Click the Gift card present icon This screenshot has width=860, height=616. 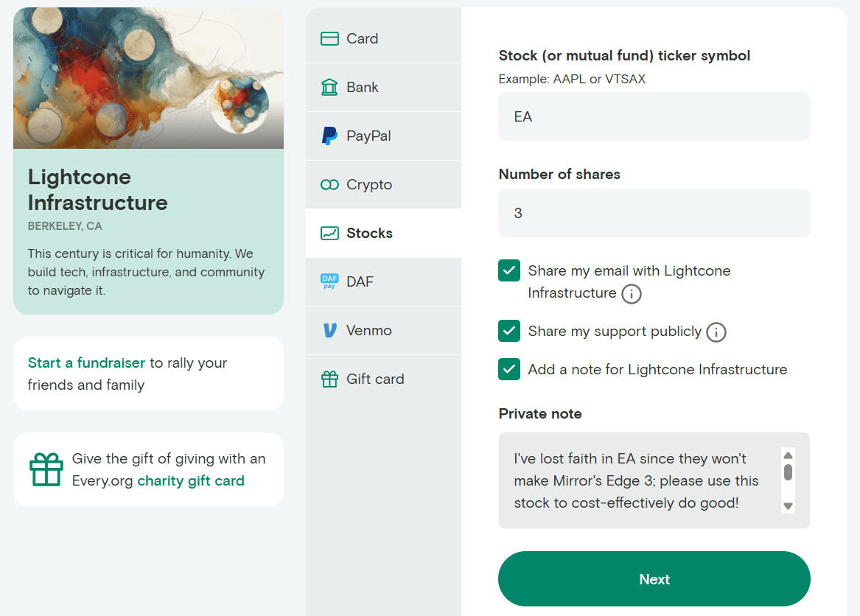pyautogui.click(x=329, y=379)
